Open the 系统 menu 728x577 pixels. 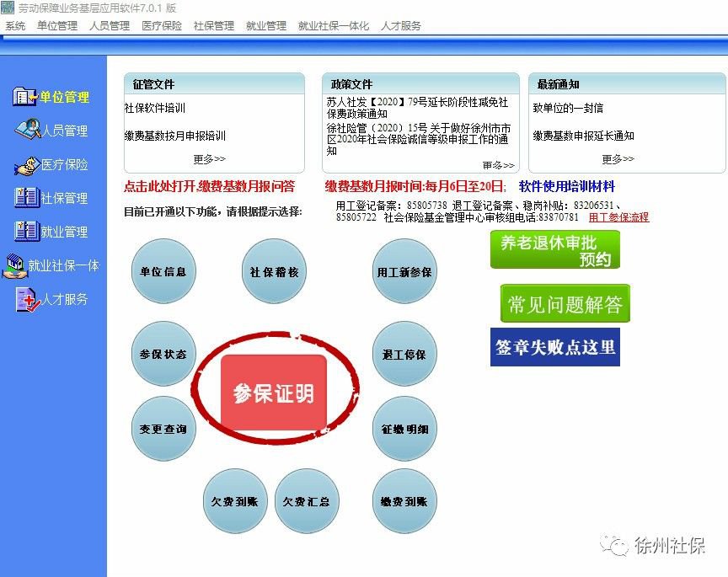pos(15,26)
